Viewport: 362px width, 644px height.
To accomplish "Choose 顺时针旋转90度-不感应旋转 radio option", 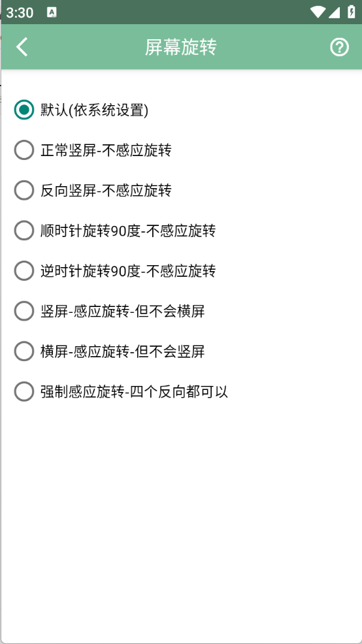I will point(24,231).
